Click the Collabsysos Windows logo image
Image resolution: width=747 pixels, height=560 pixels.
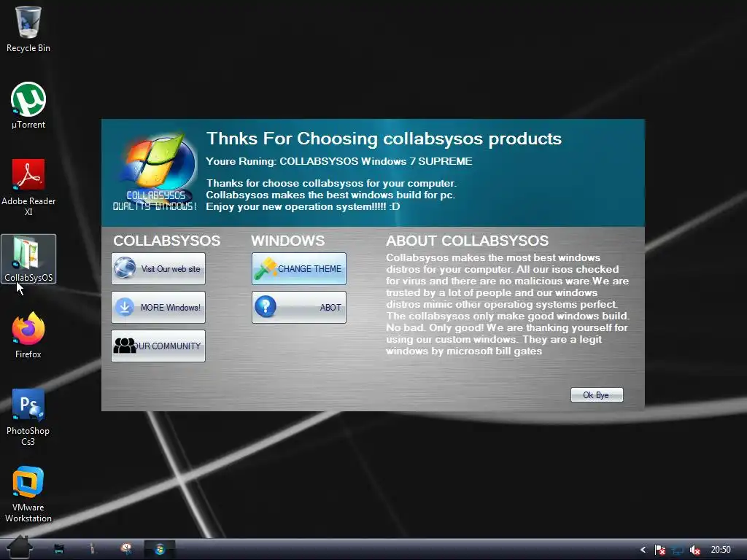(156, 171)
